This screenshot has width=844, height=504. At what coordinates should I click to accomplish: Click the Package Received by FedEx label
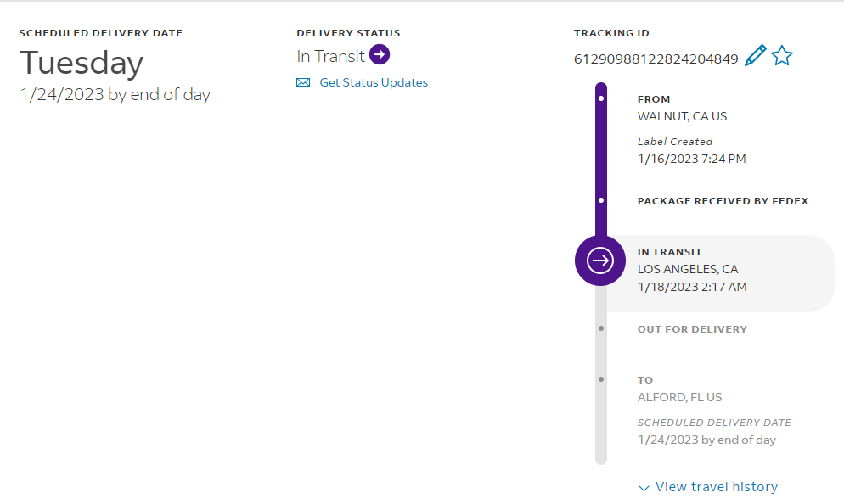tap(723, 201)
